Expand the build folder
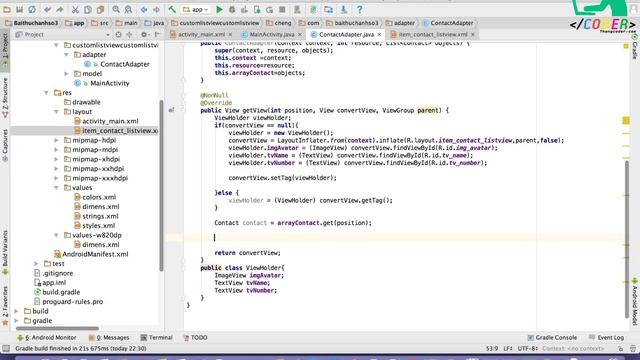Viewport: 640px width, 360px height. click(x=16, y=311)
